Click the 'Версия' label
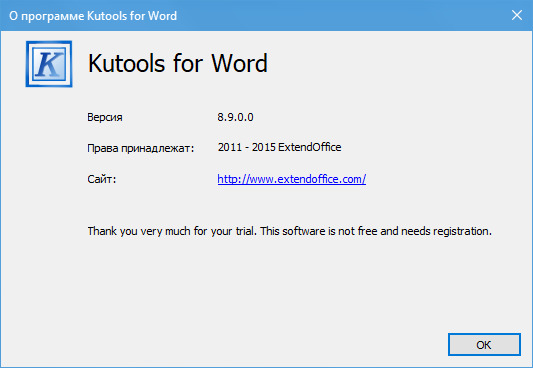Screen dimensions: 533x368 click(105, 117)
